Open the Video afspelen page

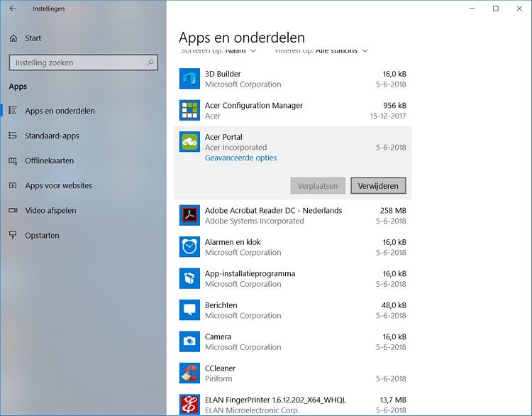(x=50, y=211)
